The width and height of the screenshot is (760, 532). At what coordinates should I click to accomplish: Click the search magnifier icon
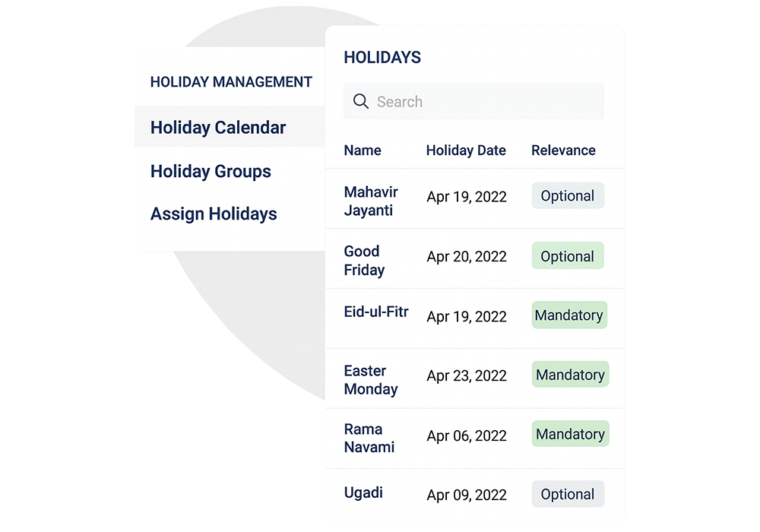(361, 101)
